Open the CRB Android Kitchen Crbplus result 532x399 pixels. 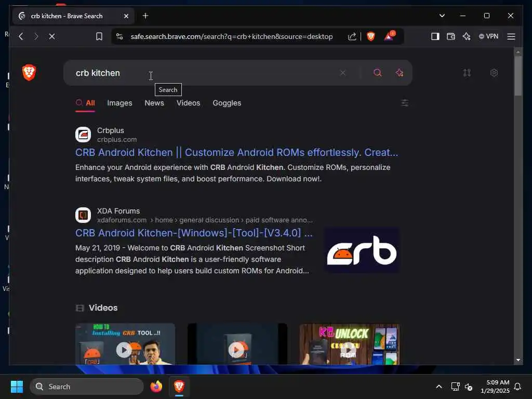coord(236,152)
